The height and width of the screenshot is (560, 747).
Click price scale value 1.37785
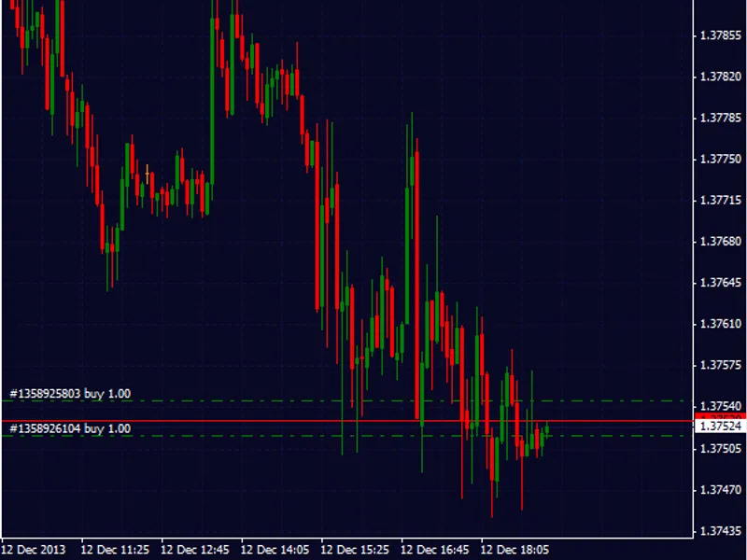tap(721, 118)
